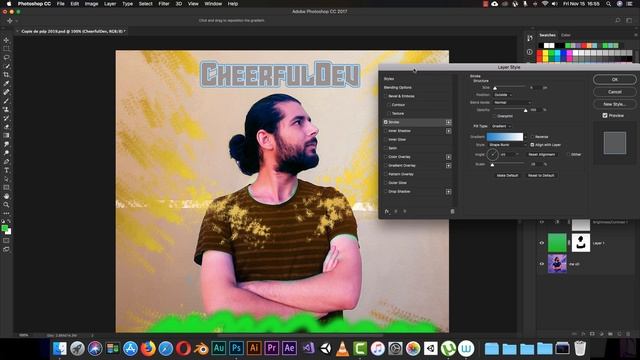This screenshot has height=360, width=640.
Task: Click Layer 1 mask thumbnail
Action: click(580, 243)
